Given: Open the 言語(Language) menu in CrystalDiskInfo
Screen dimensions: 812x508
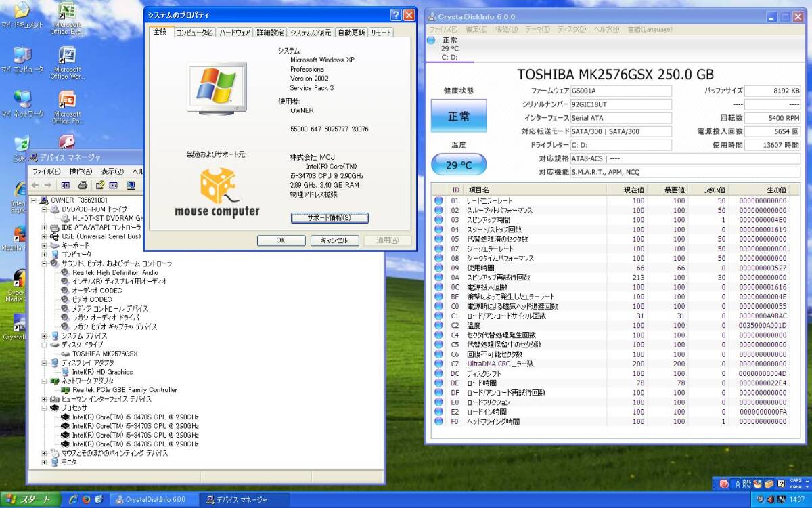Looking at the screenshot, I should (x=650, y=30).
